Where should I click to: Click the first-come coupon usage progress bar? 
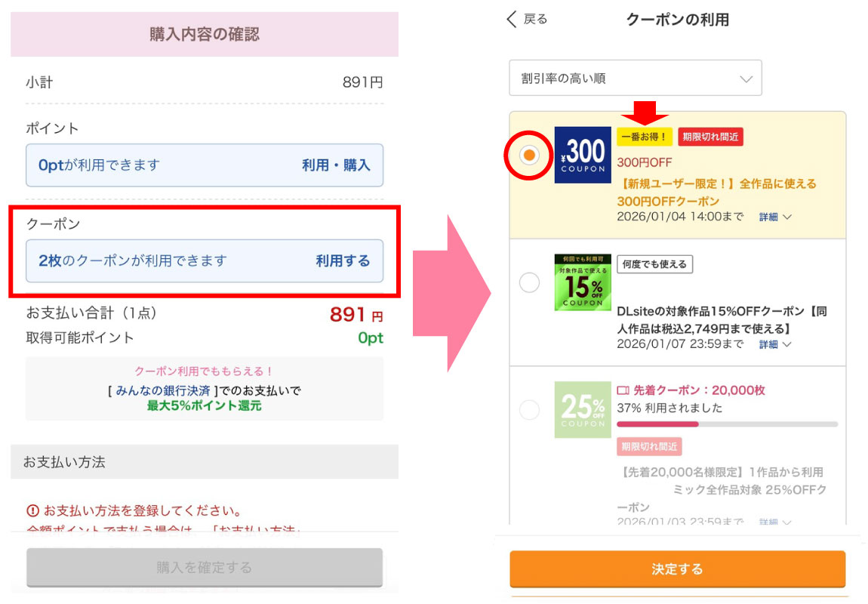point(727,424)
